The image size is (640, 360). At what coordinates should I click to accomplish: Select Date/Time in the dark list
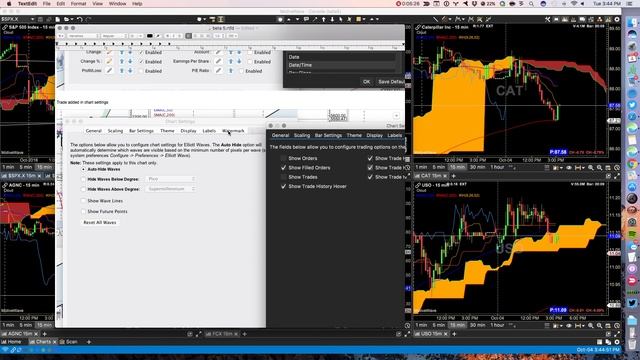pyautogui.click(x=341, y=65)
